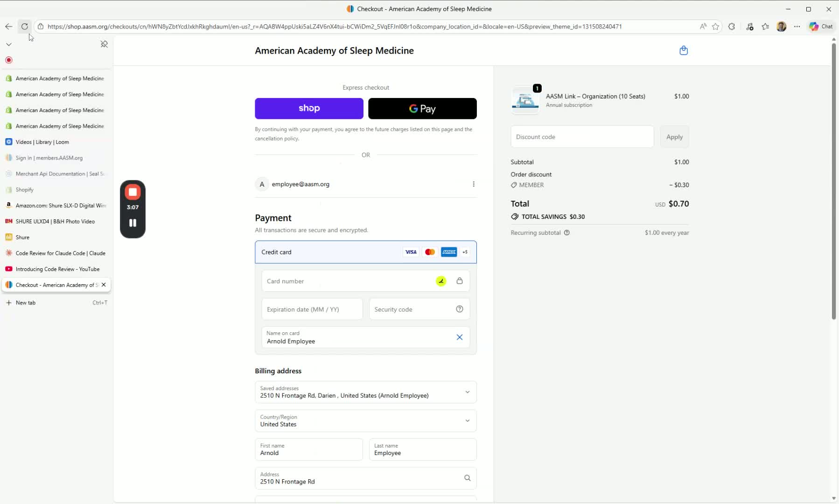Viewport: 839px width, 504px height.
Task: Switch to the Shopify tab
Action: (x=56, y=189)
